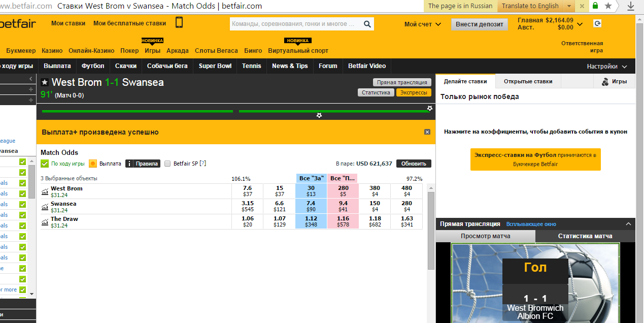Image resolution: width=644 pixels, height=323 pixels.
Task: Collapse the left sidebar chevron
Action: tap(31, 79)
